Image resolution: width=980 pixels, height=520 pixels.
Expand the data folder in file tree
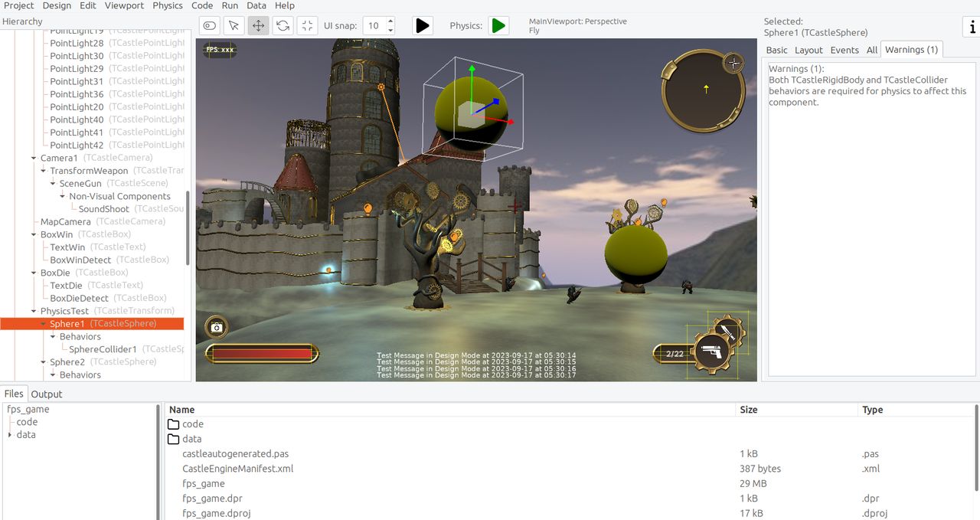coord(10,435)
